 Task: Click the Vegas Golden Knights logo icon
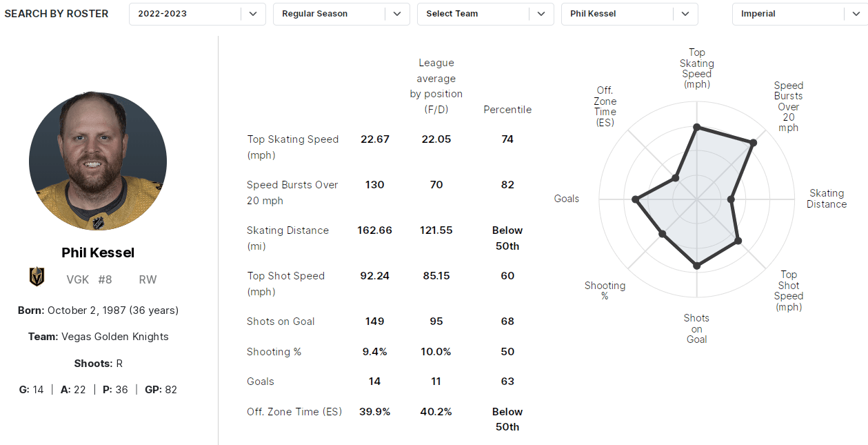click(37, 277)
